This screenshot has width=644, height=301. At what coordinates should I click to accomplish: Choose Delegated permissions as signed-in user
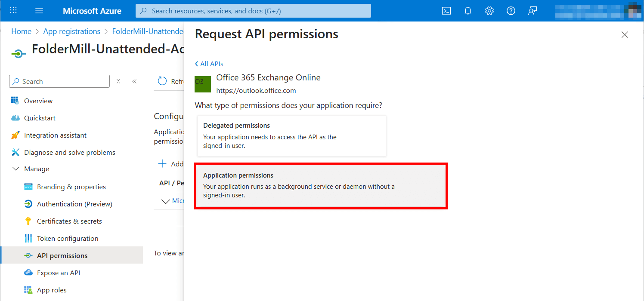tap(292, 135)
